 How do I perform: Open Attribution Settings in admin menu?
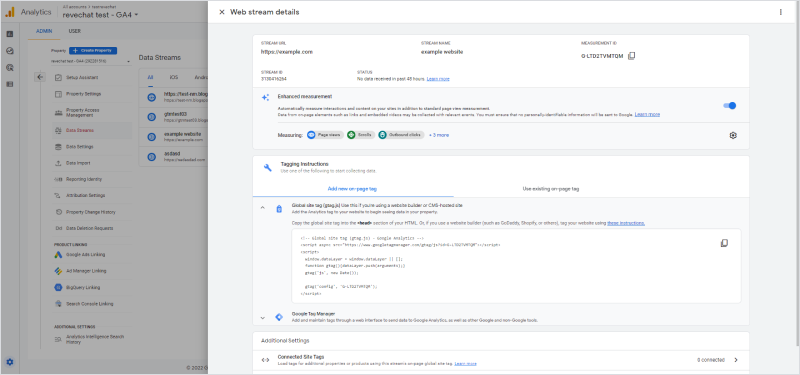point(91,195)
